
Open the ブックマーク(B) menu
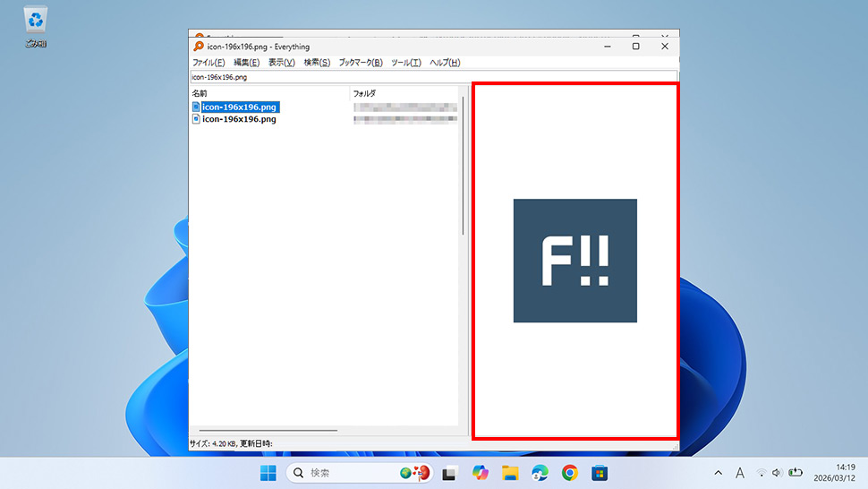361,63
